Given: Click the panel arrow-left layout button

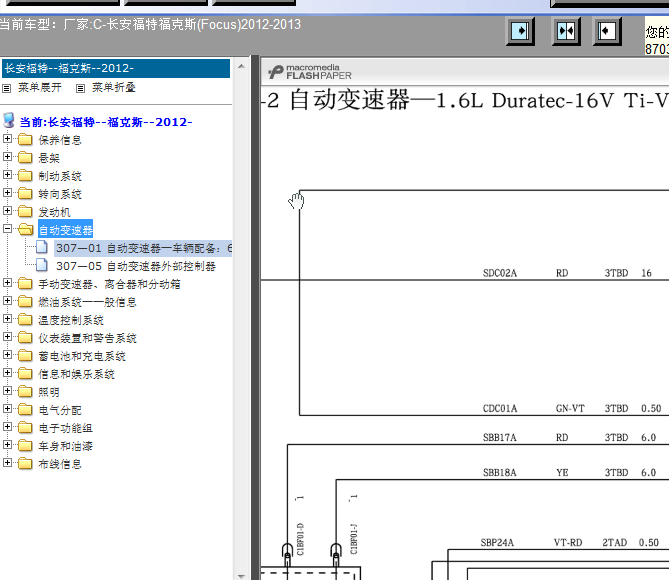Looking at the screenshot, I should tap(607, 31).
